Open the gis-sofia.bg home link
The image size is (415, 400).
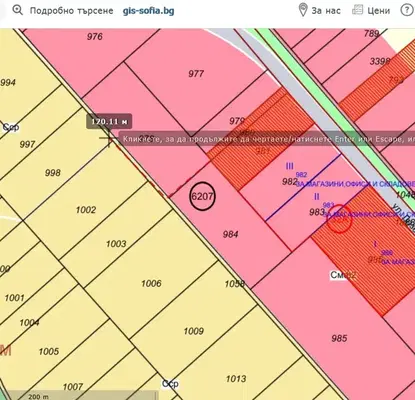(x=148, y=11)
